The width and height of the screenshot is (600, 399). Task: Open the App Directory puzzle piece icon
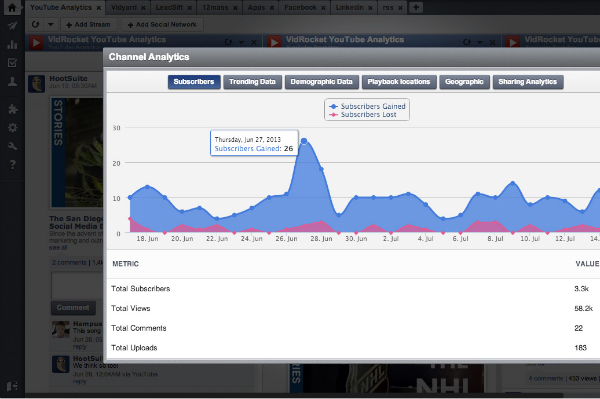[12, 109]
